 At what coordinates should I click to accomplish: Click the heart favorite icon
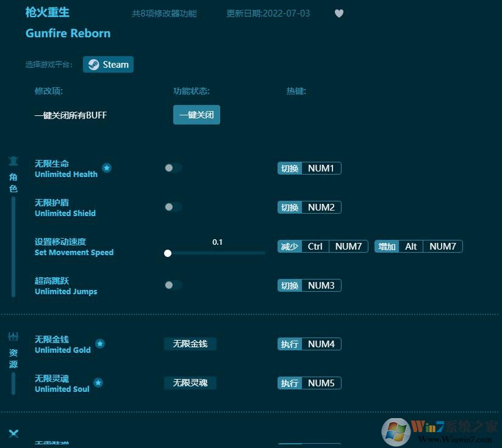(339, 13)
